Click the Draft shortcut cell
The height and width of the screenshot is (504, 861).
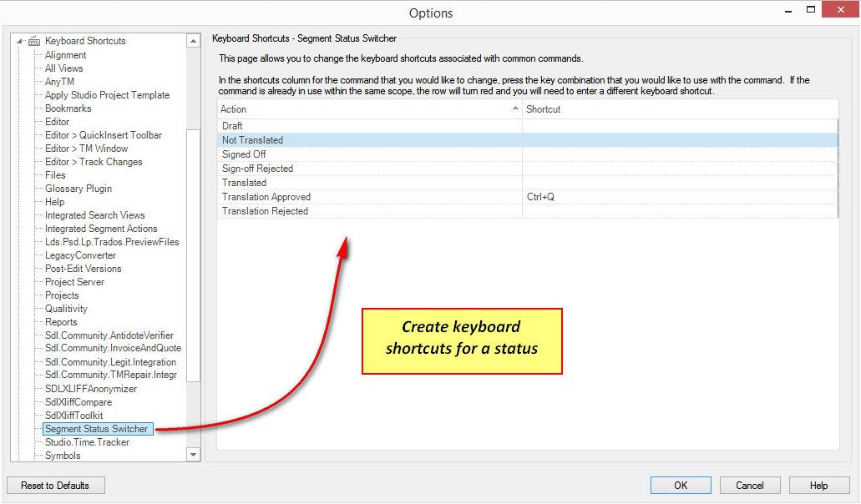tap(680, 126)
